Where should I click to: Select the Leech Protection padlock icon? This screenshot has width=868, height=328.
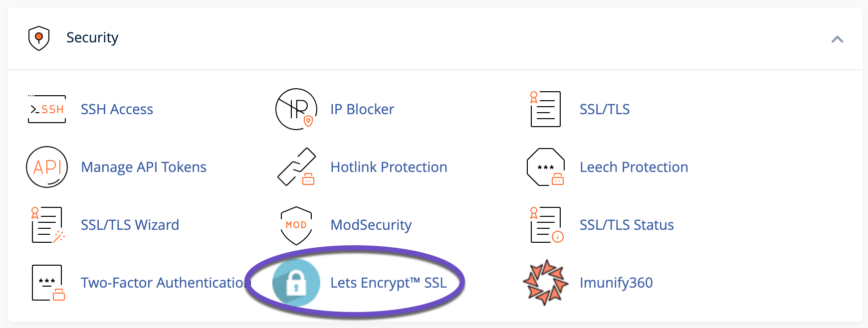pos(545,167)
